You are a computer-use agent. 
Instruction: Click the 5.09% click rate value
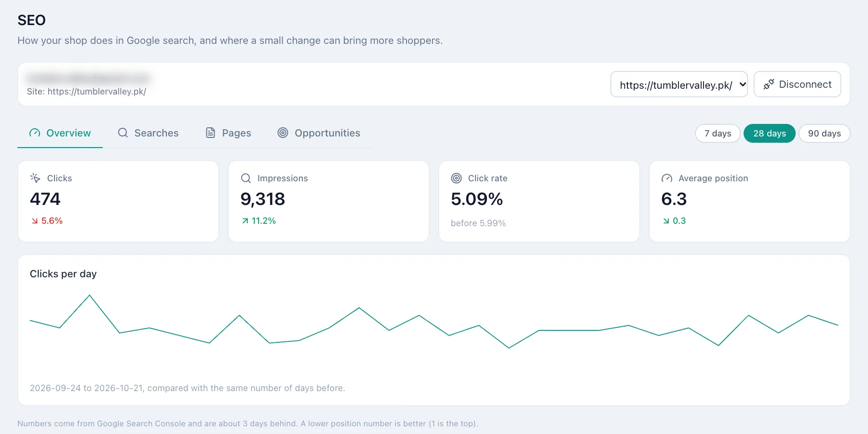point(477,199)
